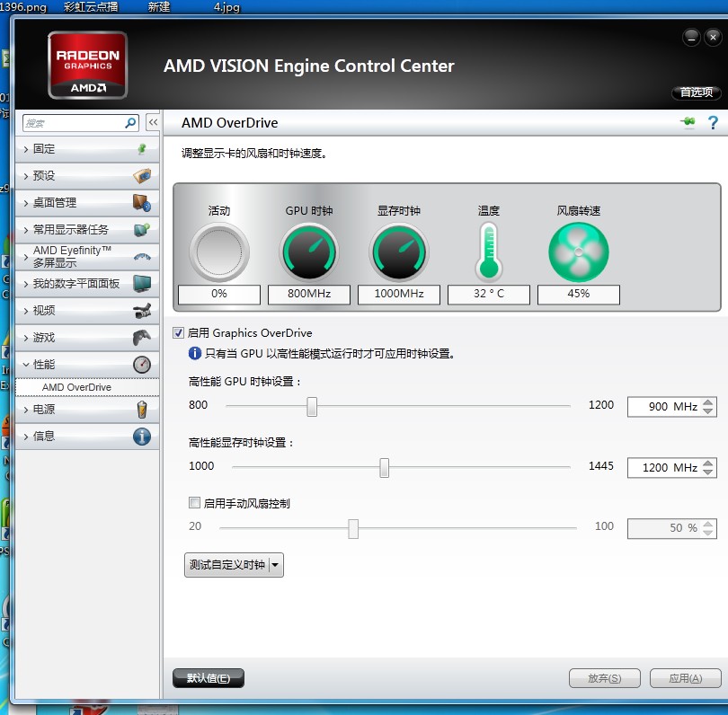Click the 温度 thermometer icon
This screenshot has width=728, height=715.
[x=489, y=251]
